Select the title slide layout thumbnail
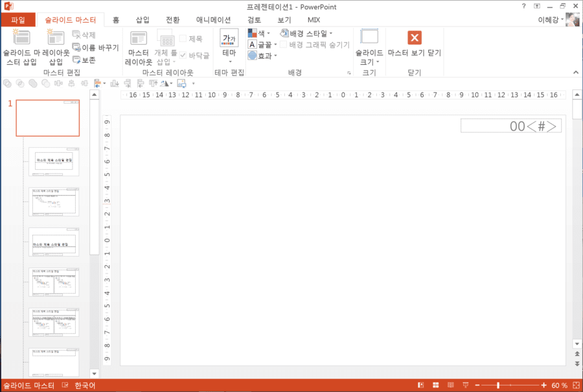The image size is (583, 392). (x=54, y=161)
